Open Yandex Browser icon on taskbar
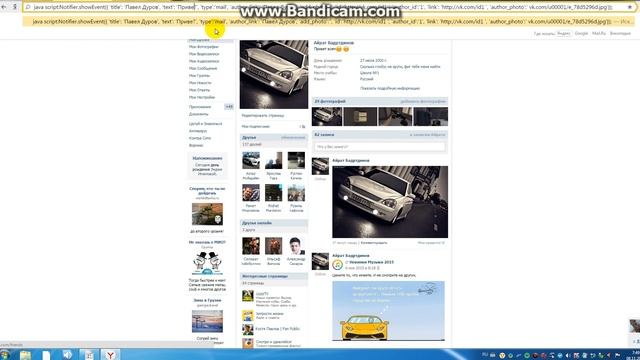Viewport: 640px width, 360px height. point(110,355)
